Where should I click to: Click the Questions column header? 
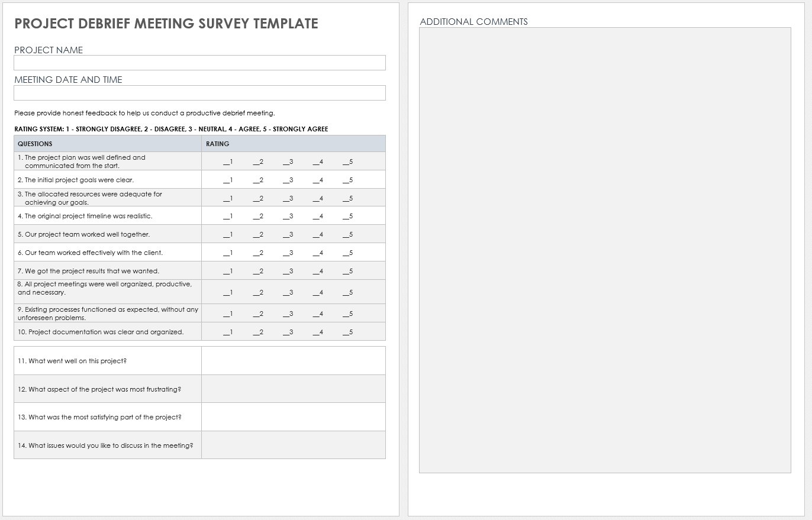35,144
